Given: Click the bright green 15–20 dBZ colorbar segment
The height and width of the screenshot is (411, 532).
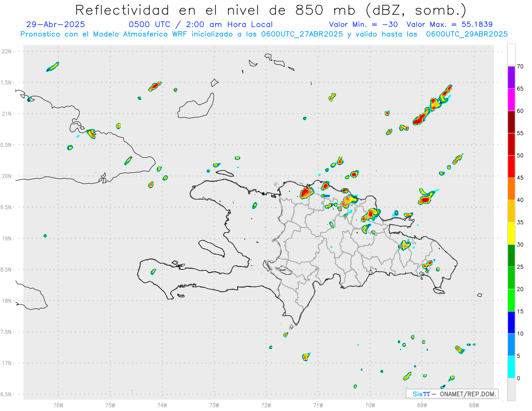Looking at the screenshot, I should [x=511, y=300].
